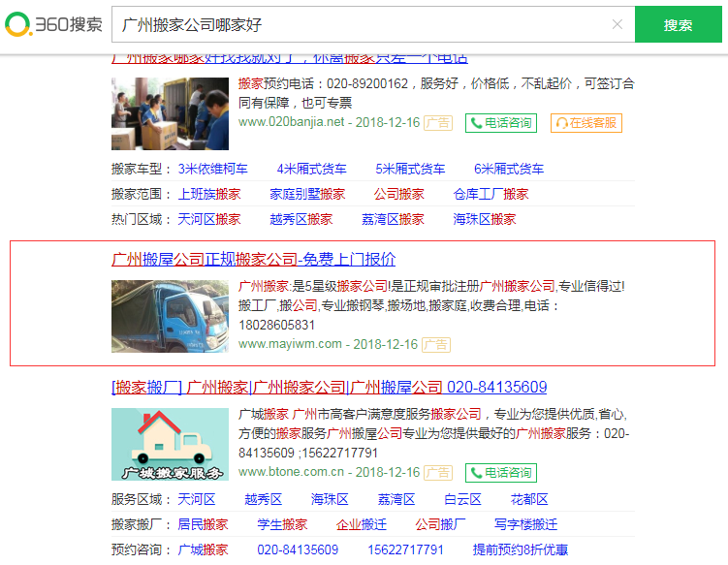Viewport: 728px width, 565px height.
Task: Open the 企业搬迁 link
Action: point(362,524)
